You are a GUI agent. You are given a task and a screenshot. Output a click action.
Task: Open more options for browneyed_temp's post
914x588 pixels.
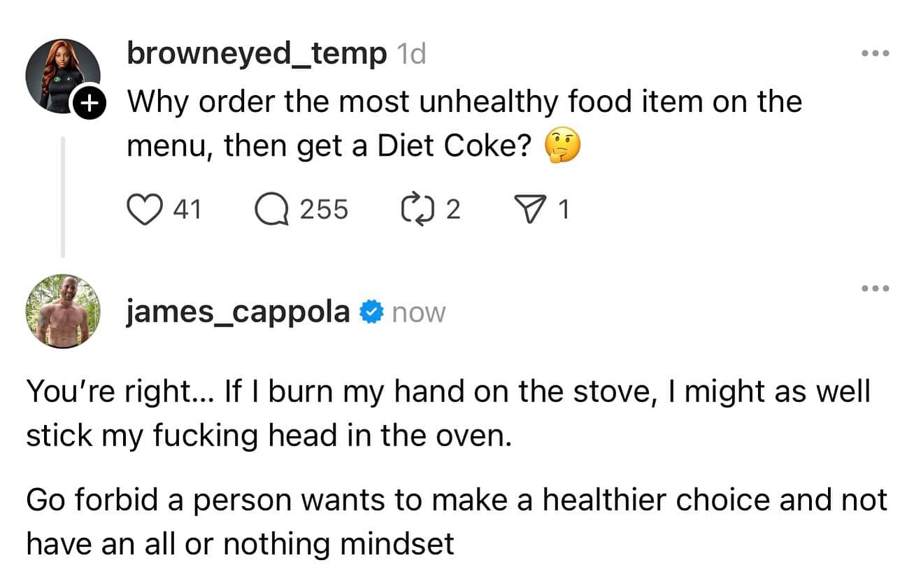876,53
